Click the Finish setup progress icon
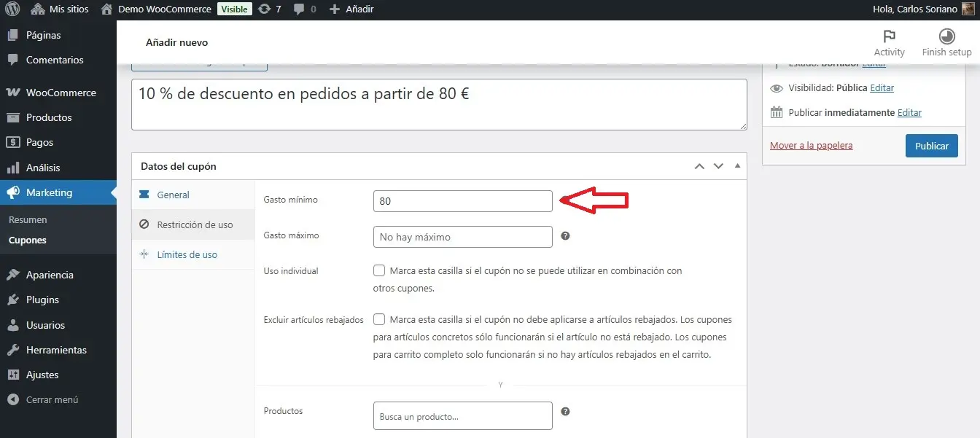Viewport: 980px width, 438px height. (x=946, y=37)
